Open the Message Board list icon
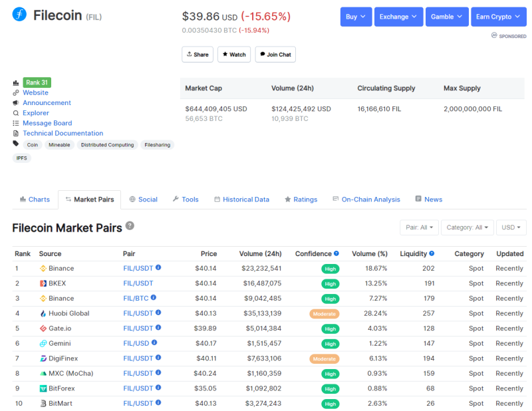 (x=17, y=123)
